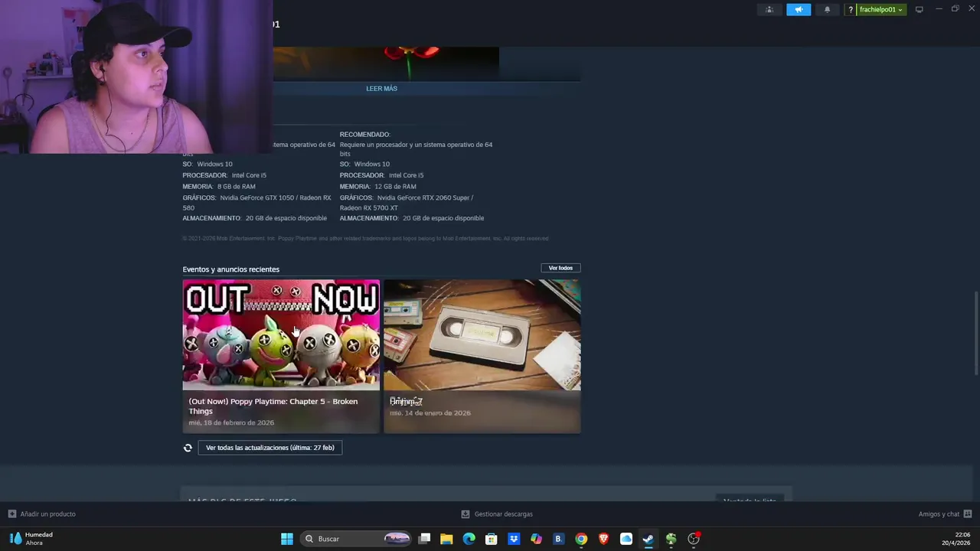Click the Steam taskbar icon
Image resolution: width=980 pixels, height=551 pixels.
coord(648,539)
